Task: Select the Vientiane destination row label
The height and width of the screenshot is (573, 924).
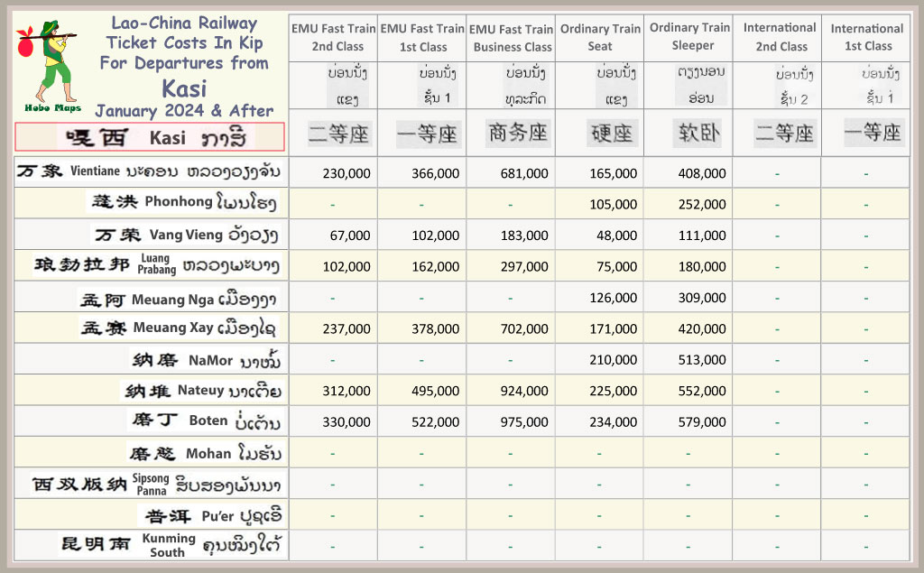Action: [x=149, y=171]
